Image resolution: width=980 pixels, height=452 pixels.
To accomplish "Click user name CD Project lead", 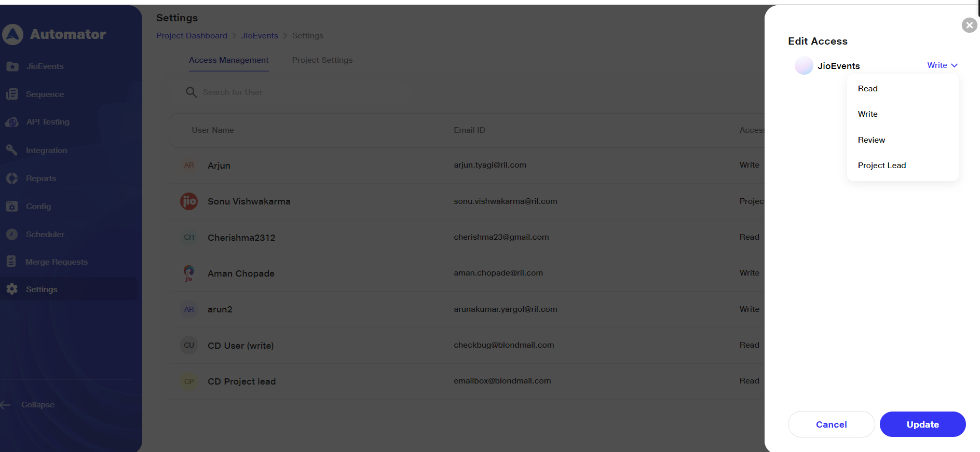I will 241,381.
